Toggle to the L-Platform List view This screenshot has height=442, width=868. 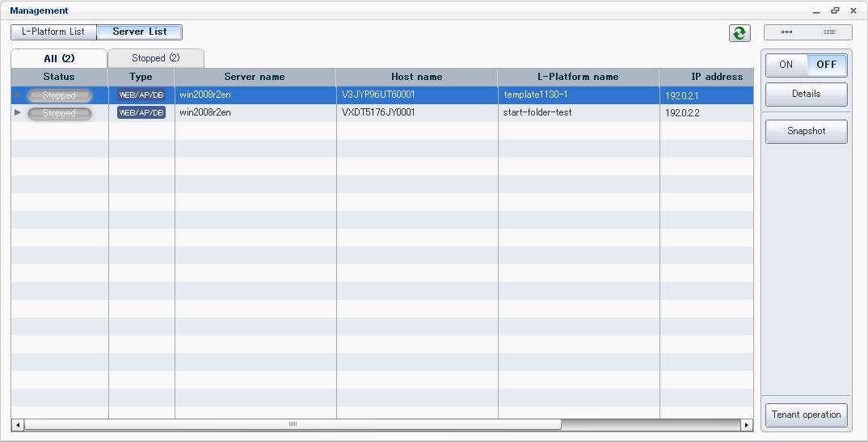point(53,32)
